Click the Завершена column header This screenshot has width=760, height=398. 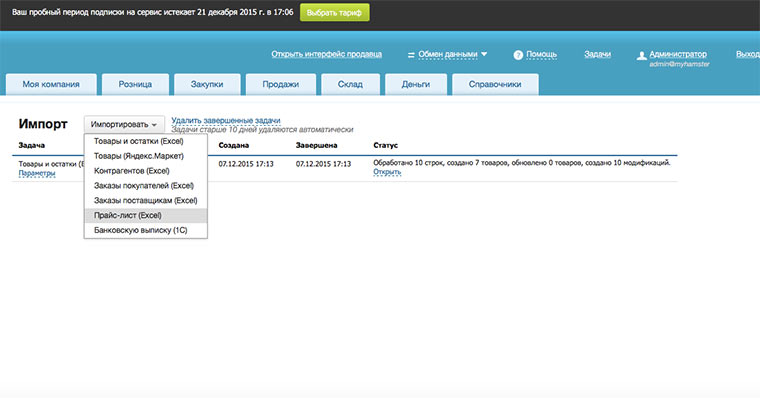317,145
